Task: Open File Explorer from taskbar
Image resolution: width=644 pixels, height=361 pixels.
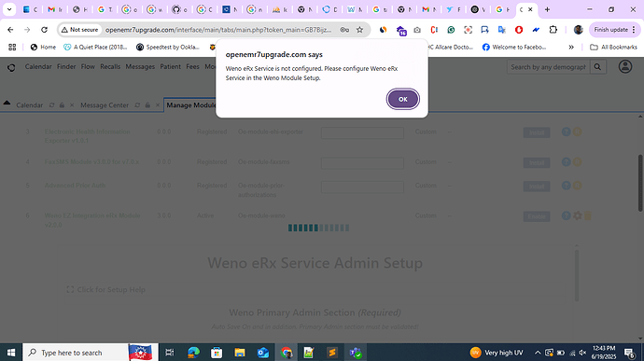Action: point(240,353)
